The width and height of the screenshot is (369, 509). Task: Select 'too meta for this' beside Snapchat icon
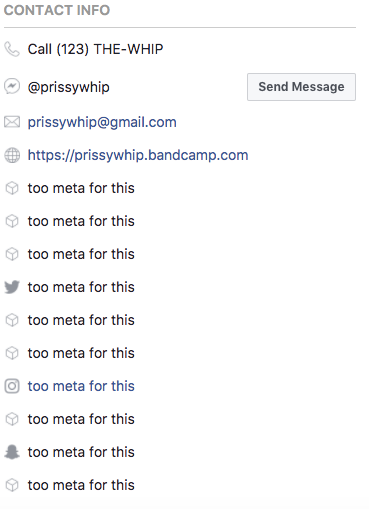81,452
